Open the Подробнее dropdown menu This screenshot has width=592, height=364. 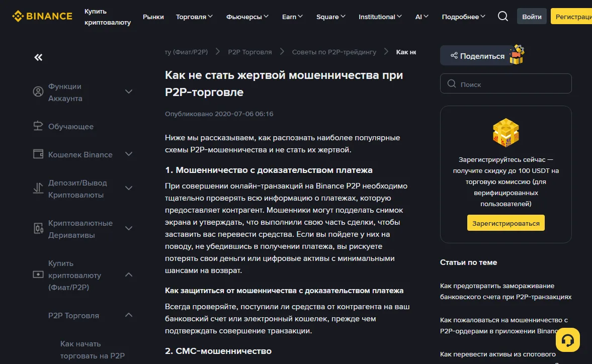pos(464,17)
